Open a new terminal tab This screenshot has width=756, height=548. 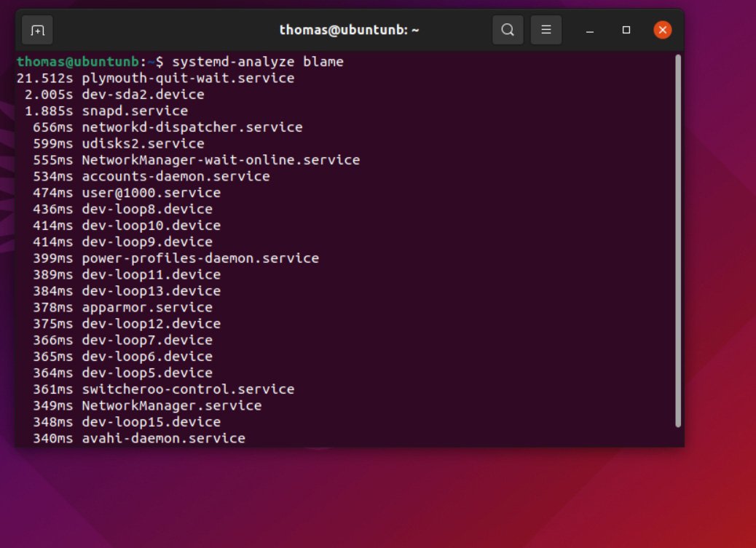pos(37,30)
